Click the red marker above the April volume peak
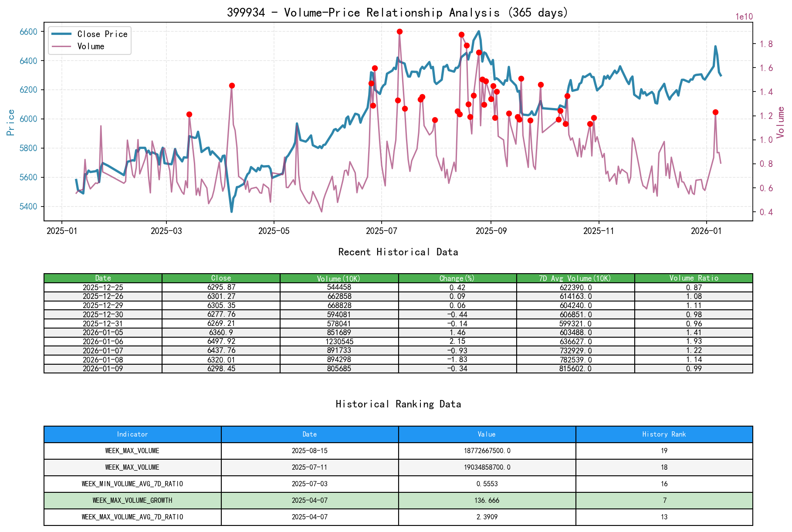The image size is (792, 532). click(232, 85)
